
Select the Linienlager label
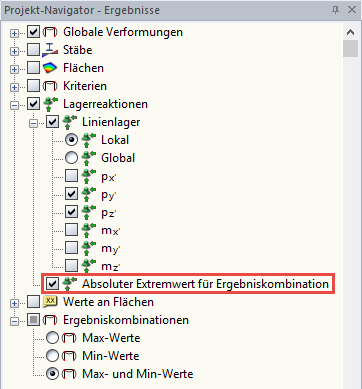(111, 122)
